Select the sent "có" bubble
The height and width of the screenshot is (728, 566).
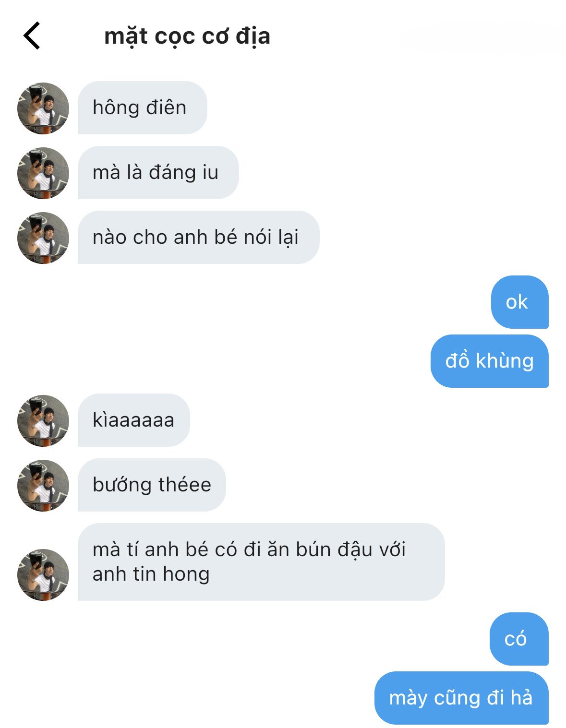tap(519, 639)
